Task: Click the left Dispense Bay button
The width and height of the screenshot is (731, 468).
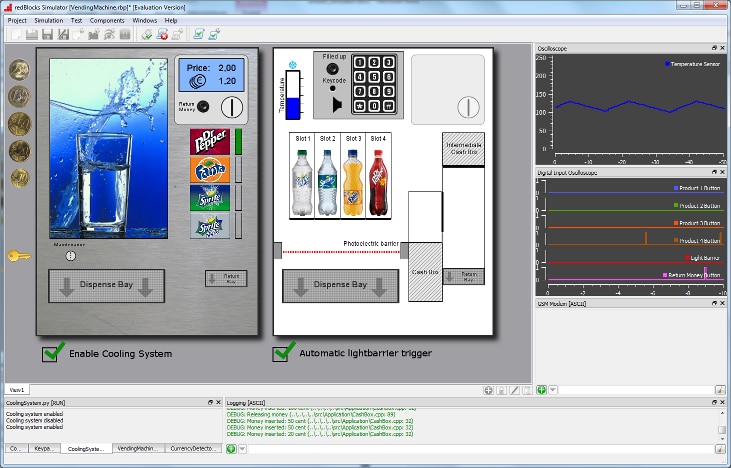Action: pos(106,285)
